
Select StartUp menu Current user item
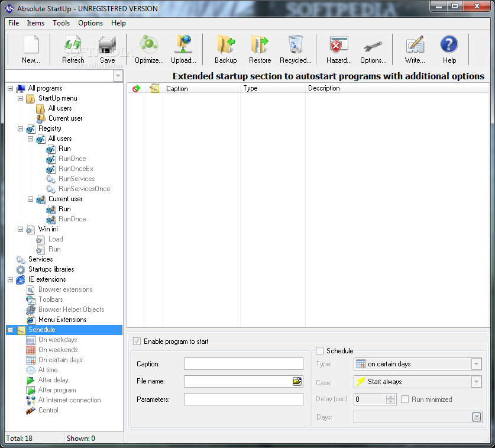click(x=65, y=118)
